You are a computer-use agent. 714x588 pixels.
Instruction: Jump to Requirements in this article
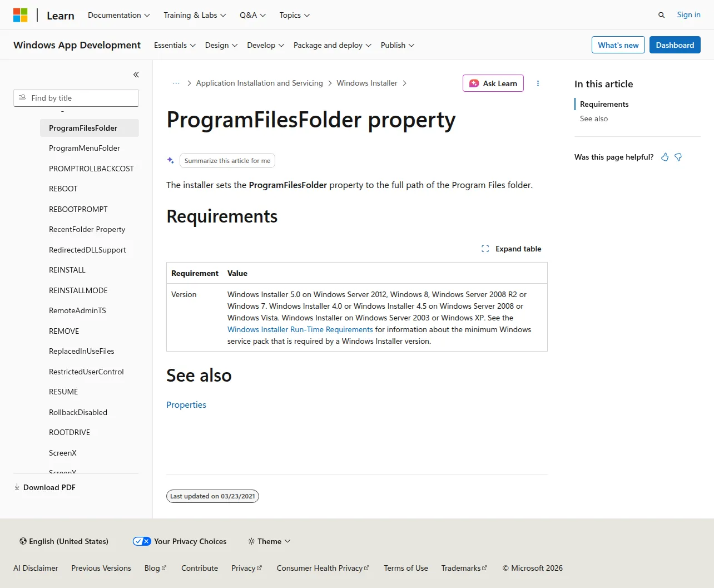pyautogui.click(x=604, y=104)
